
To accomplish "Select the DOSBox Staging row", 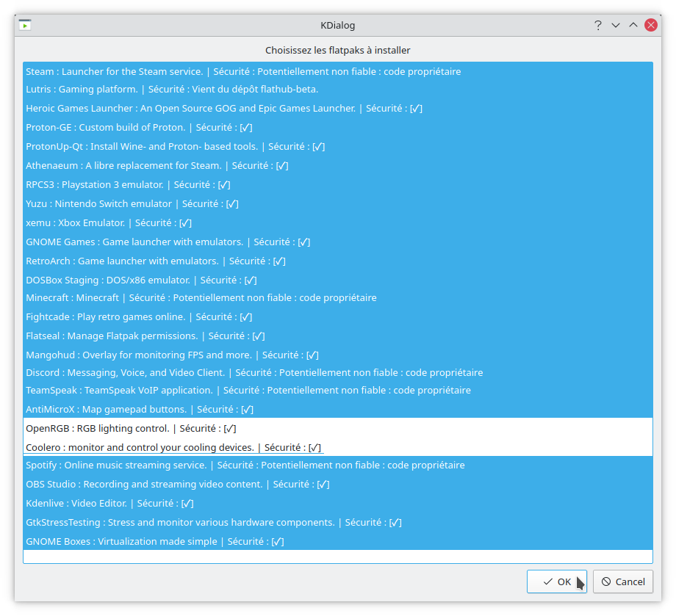I will (x=338, y=280).
